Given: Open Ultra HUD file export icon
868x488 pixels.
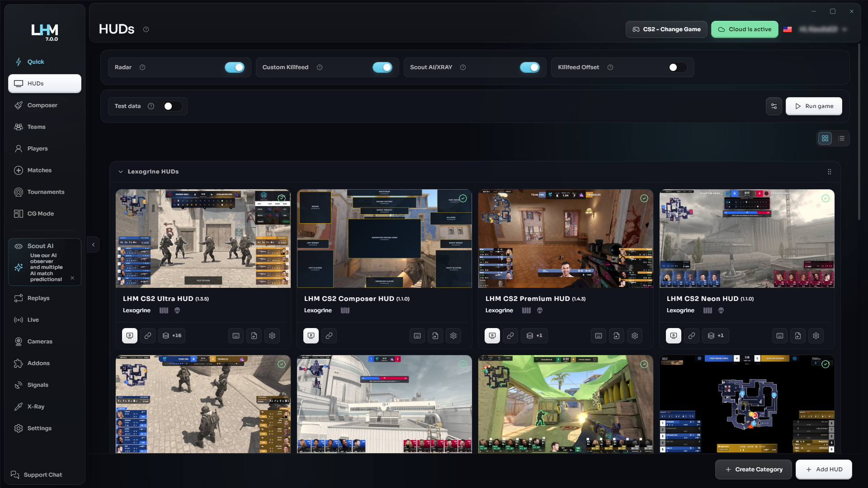Looking at the screenshot, I should click(254, 336).
